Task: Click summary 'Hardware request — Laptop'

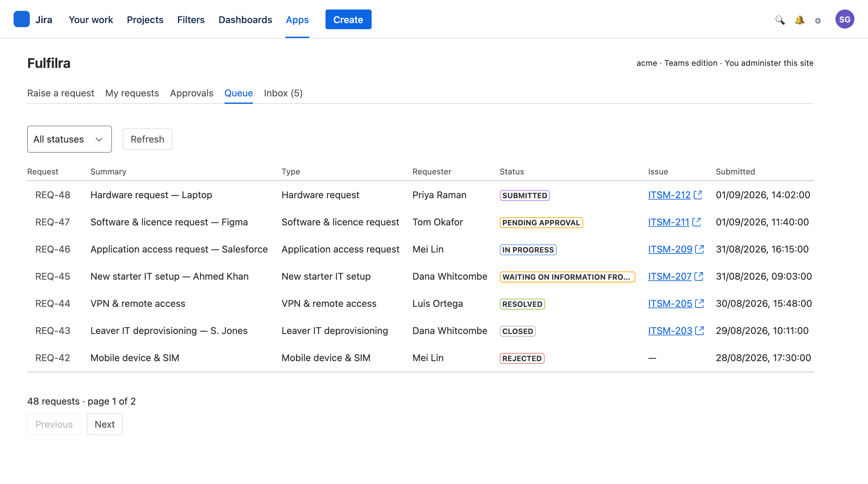Action: (x=151, y=195)
